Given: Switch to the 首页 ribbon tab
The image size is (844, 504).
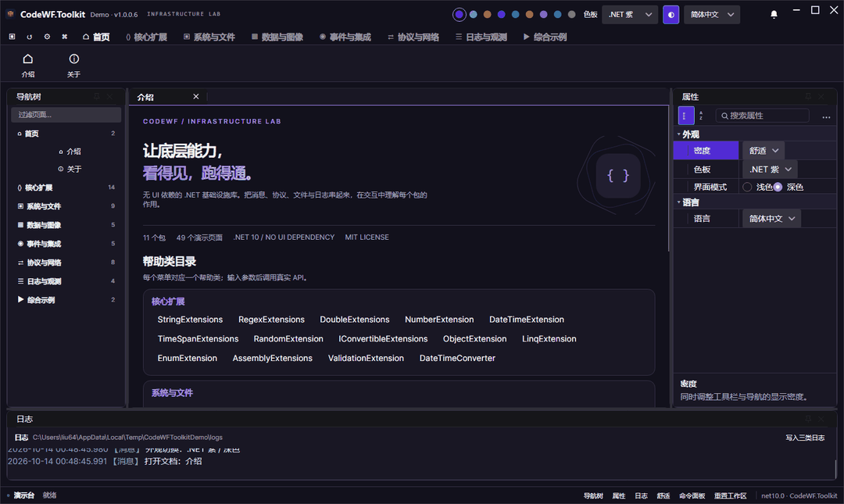Looking at the screenshot, I should (x=96, y=37).
